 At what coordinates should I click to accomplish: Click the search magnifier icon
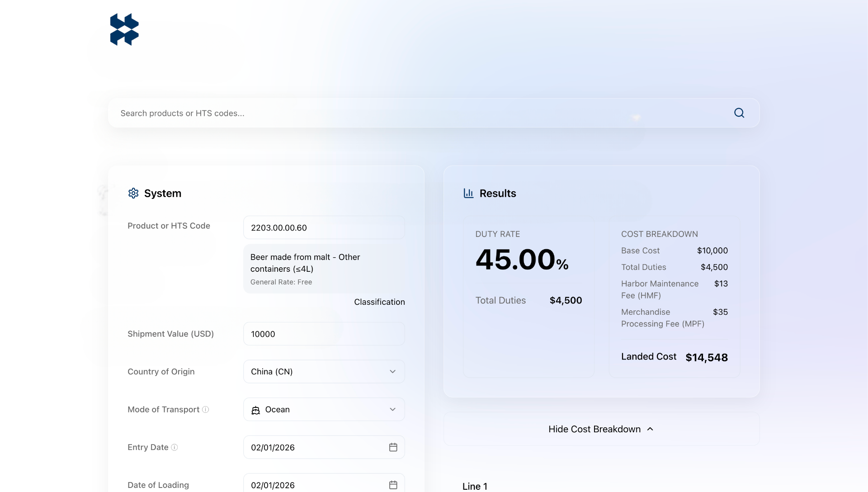[x=739, y=113]
